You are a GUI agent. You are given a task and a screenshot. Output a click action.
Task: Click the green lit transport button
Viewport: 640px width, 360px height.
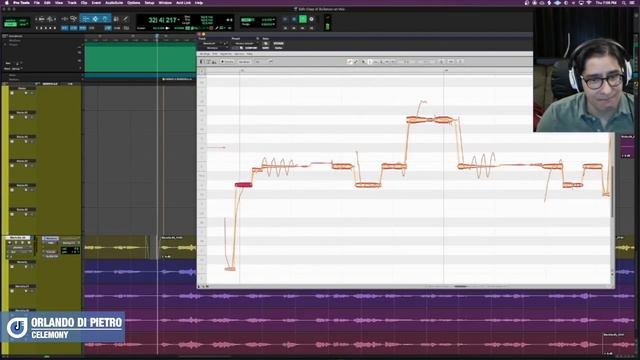coord(303,19)
